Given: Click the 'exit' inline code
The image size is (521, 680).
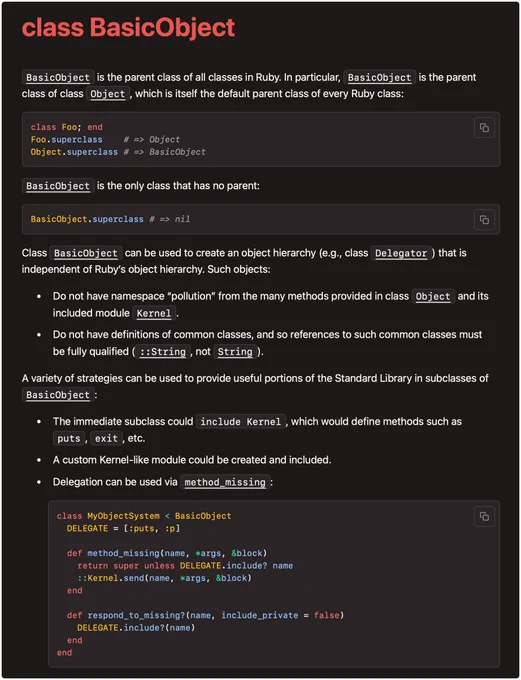Looking at the screenshot, I should click(106, 438).
